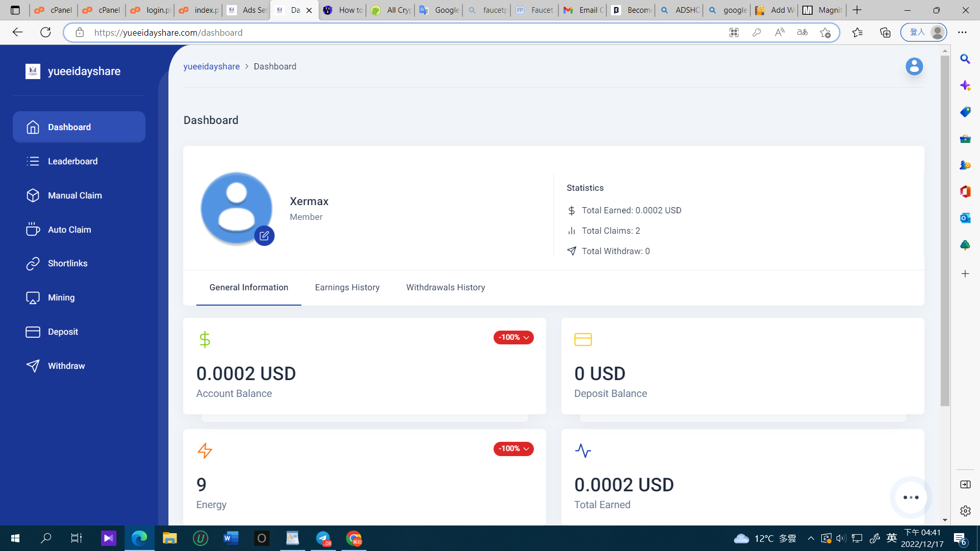Open Edge sidebar tree icon
This screenshot has width=980, height=551.
click(965, 245)
